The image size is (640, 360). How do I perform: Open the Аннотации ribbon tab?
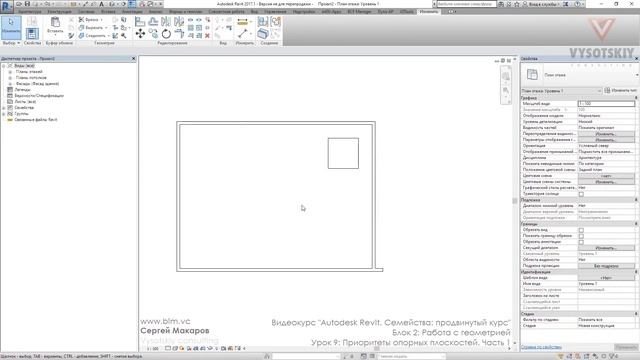[132, 11]
